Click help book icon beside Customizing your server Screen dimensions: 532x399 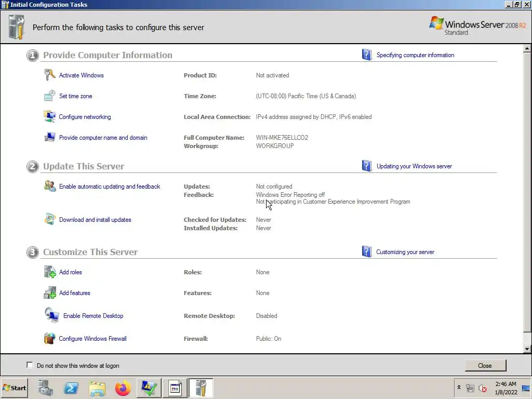click(x=367, y=252)
